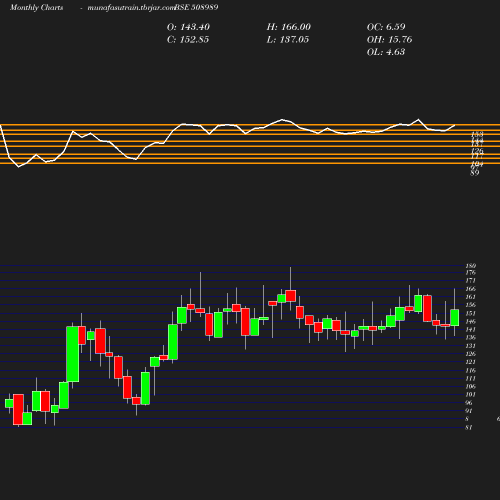The width and height of the screenshot is (500, 500).
Task: Click the 121 price axis label
Action: coord(470,362)
